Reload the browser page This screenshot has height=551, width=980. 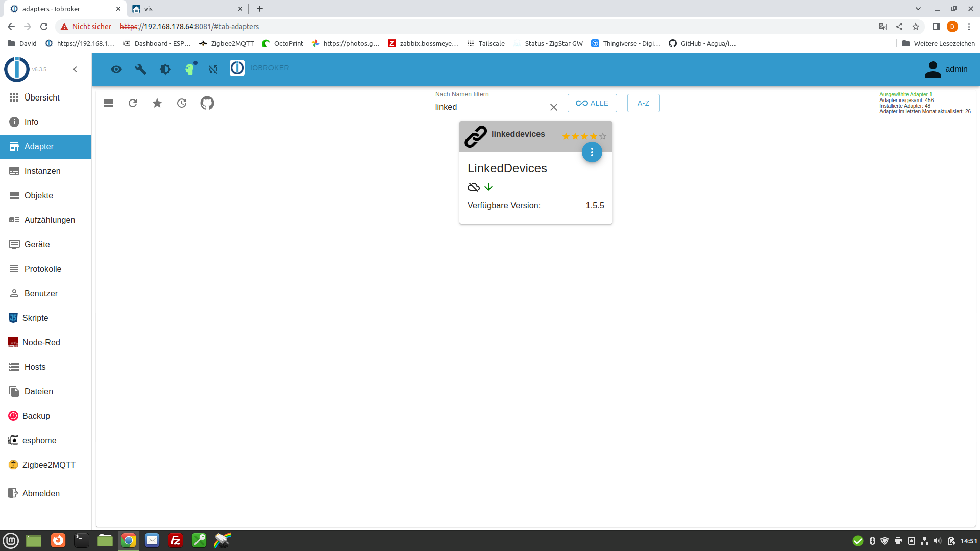pyautogui.click(x=44, y=27)
